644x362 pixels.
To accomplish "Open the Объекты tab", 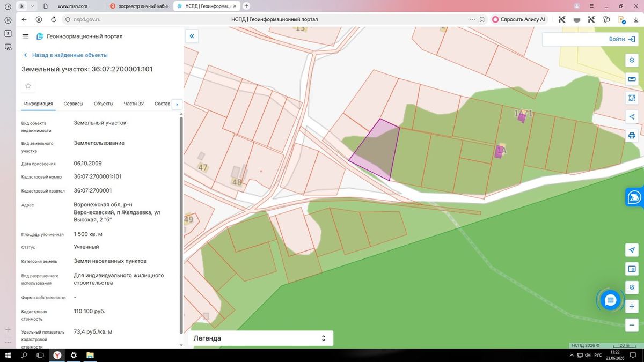I will point(103,104).
